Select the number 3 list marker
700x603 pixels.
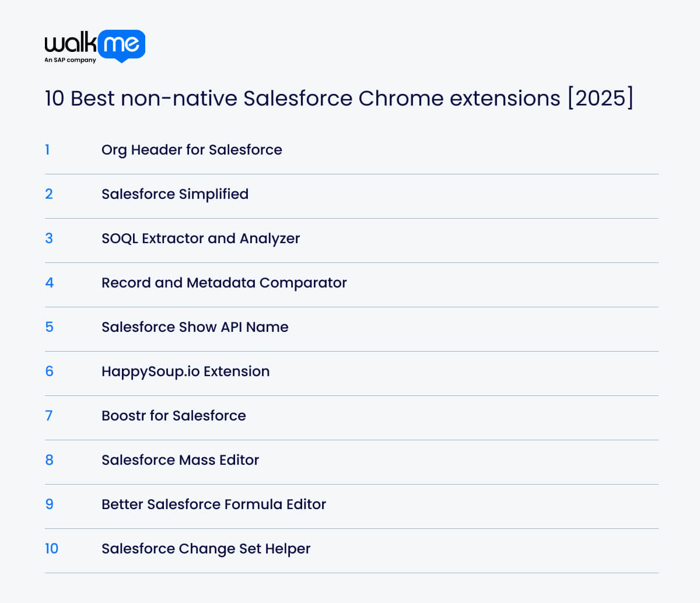point(49,239)
